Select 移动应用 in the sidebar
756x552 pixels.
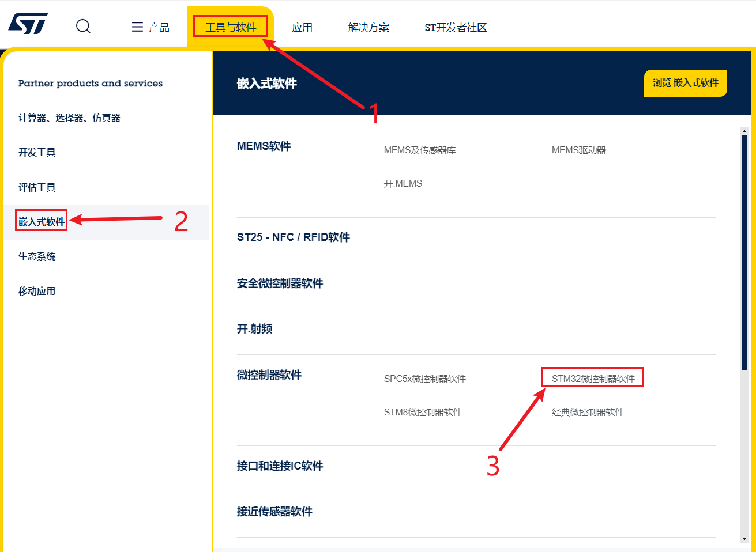(37, 291)
